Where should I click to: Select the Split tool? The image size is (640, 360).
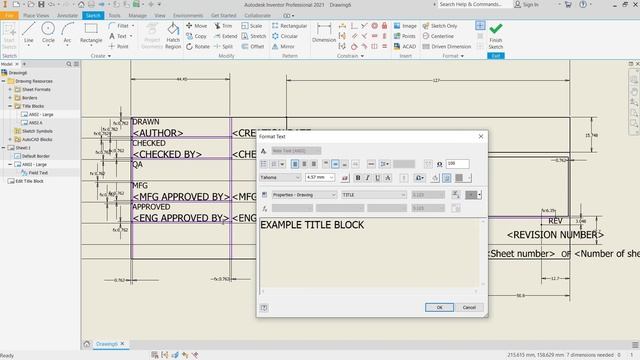click(x=223, y=47)
